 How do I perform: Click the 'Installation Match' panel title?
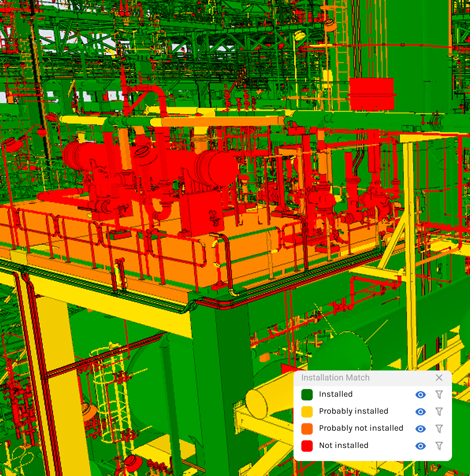[335, 378]
